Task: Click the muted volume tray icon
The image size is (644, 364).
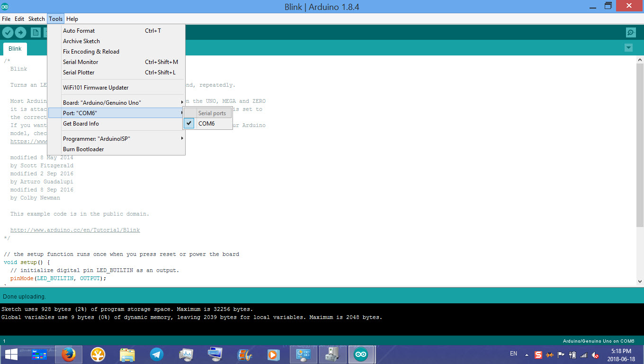Action: pos(595,355)
